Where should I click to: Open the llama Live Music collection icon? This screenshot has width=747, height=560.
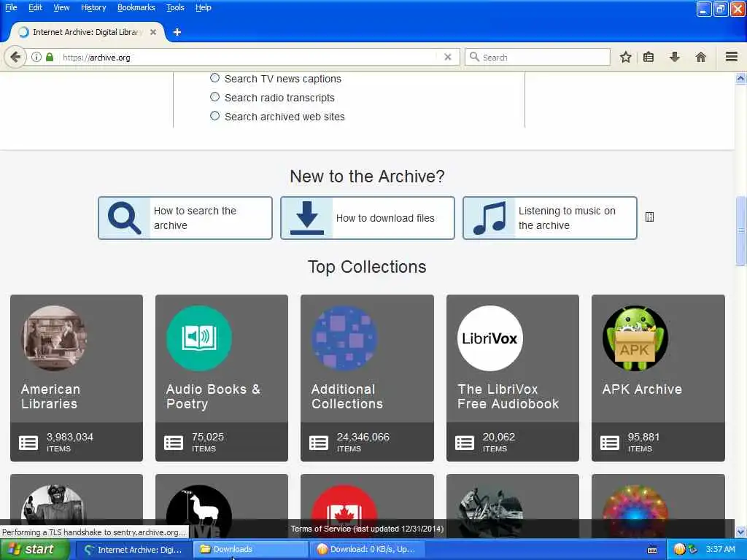pos(199,510)
